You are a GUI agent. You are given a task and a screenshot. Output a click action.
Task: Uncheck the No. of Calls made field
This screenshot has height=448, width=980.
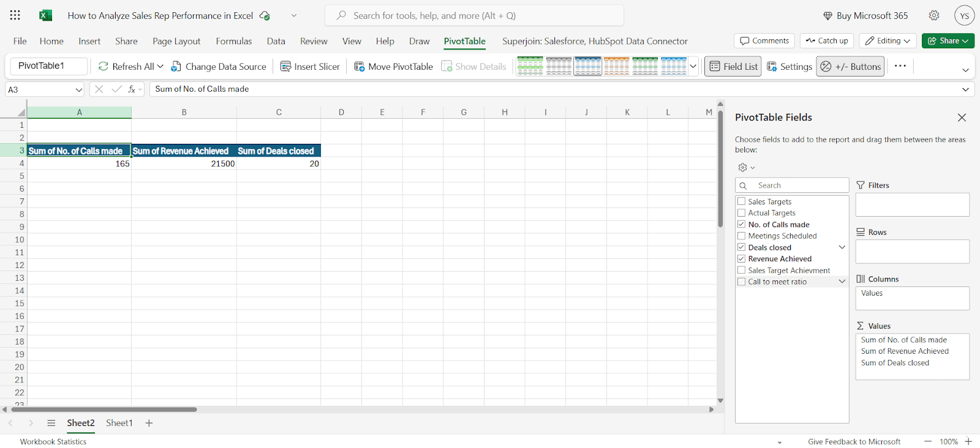pos(742,225)
